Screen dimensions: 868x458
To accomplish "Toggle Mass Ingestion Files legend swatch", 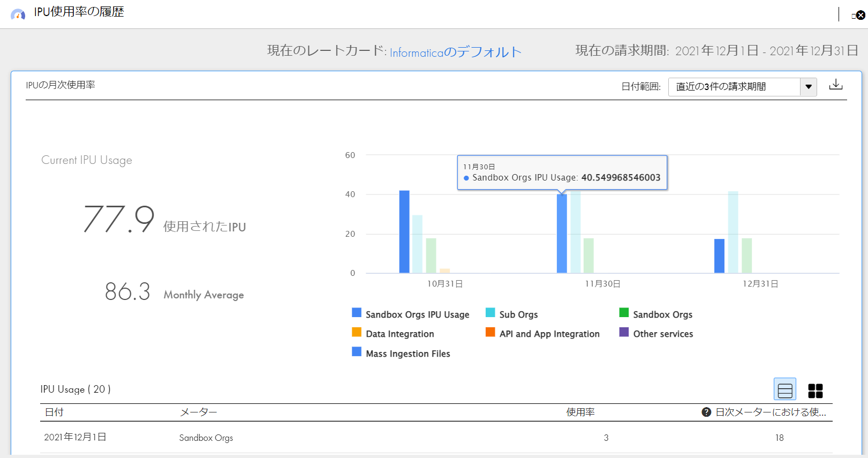I will (357, 352).
